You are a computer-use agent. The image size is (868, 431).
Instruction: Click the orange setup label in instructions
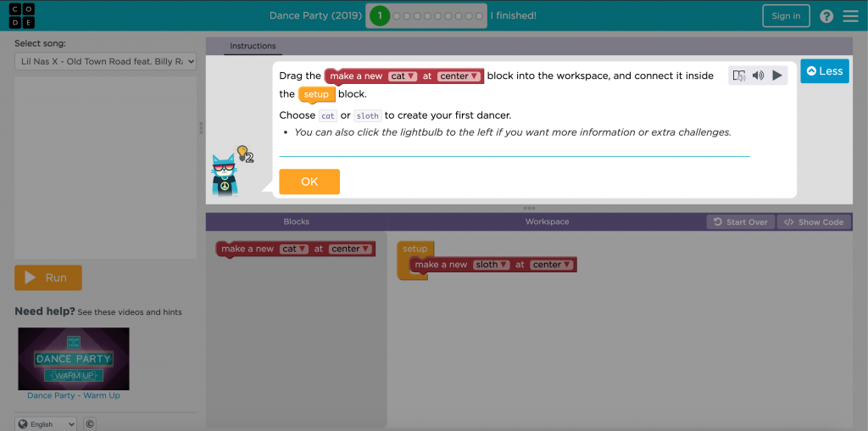(317, 95)
